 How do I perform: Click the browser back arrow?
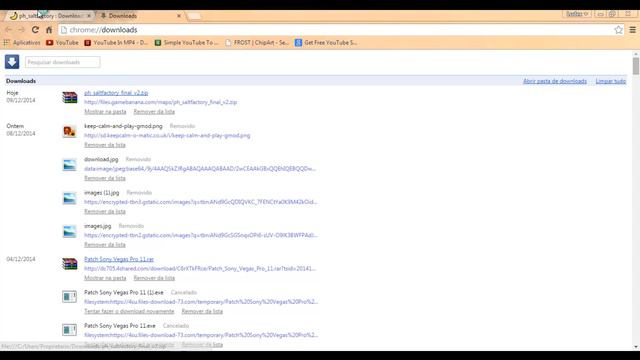pos(9,30)
